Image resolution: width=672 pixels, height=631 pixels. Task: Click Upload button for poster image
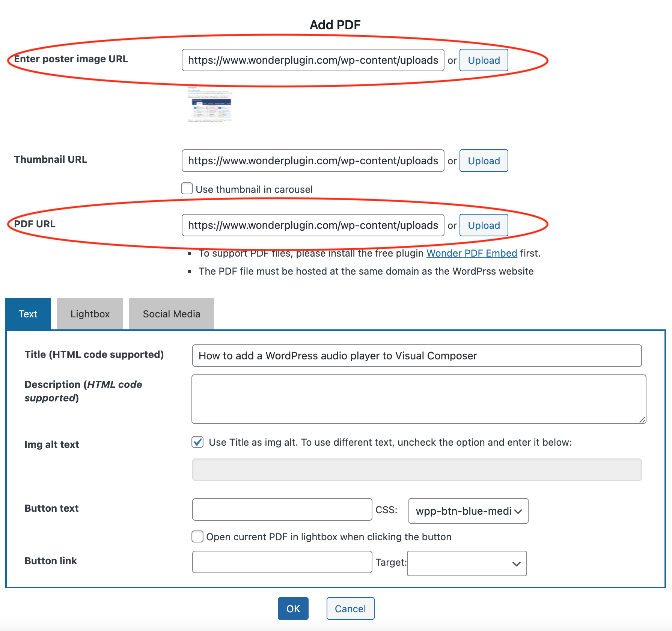point(484,60)
